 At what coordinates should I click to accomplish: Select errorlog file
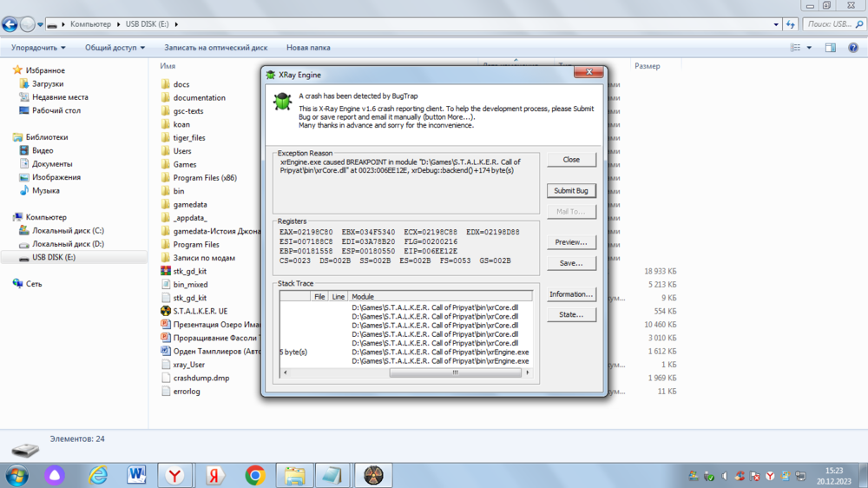(x=187, y=391)
